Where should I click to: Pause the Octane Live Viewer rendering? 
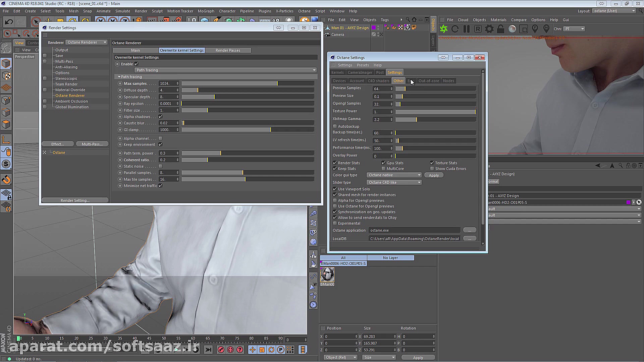pos(466,29)
